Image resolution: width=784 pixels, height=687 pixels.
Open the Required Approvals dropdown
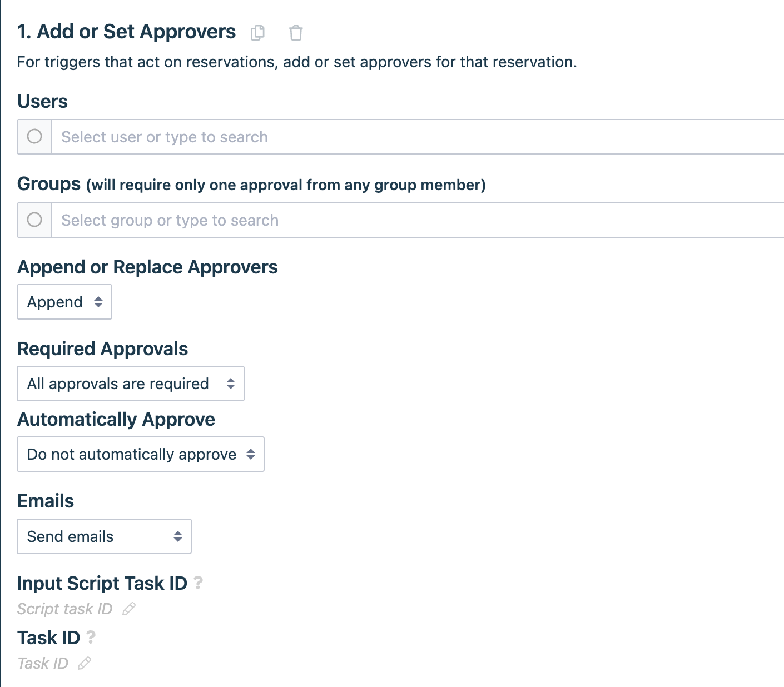[131, 384]
